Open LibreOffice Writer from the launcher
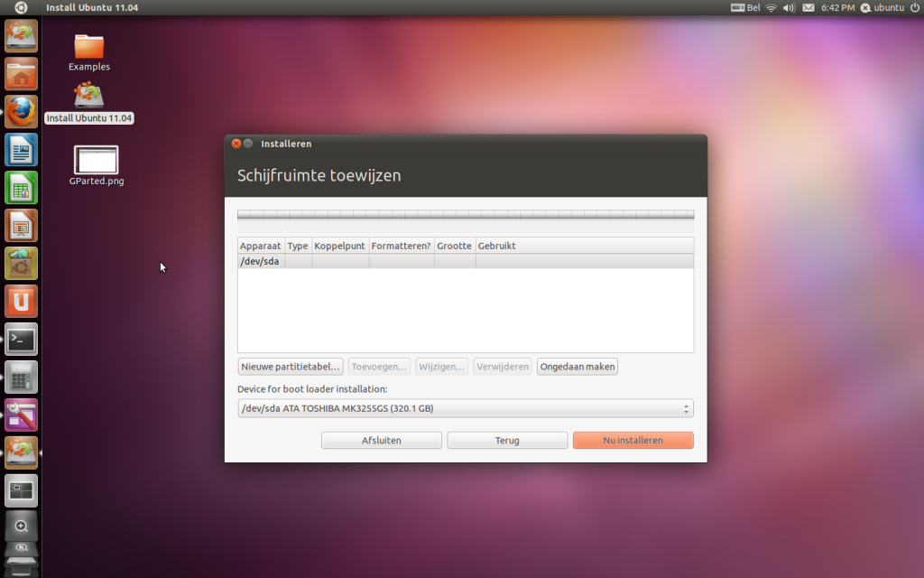924x578 pixels. click(x=21, y=150)
